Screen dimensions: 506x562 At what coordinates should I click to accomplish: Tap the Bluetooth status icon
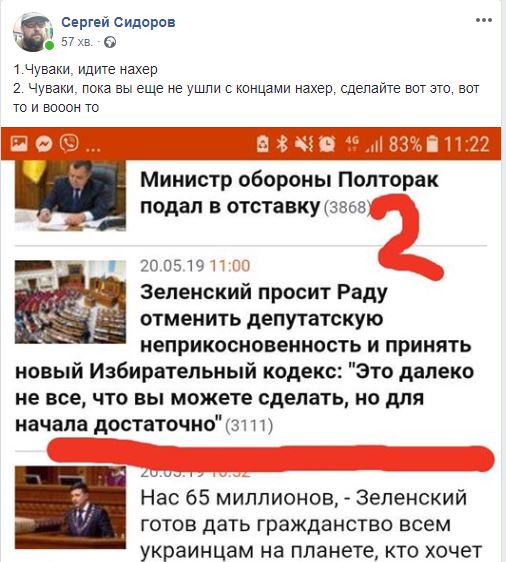282,144
